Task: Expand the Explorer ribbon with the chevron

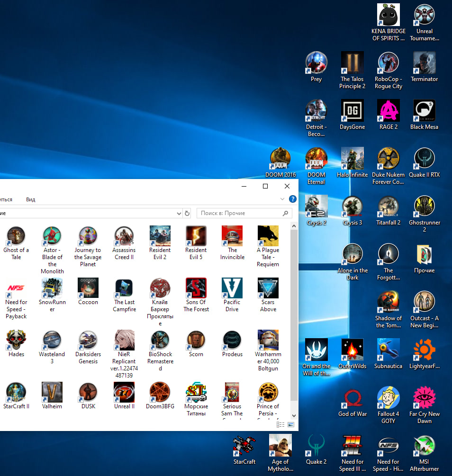Action: pos(282,199)
